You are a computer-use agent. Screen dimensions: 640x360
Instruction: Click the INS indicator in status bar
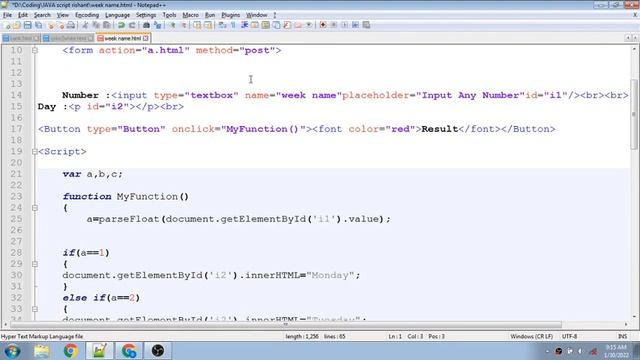622,337
